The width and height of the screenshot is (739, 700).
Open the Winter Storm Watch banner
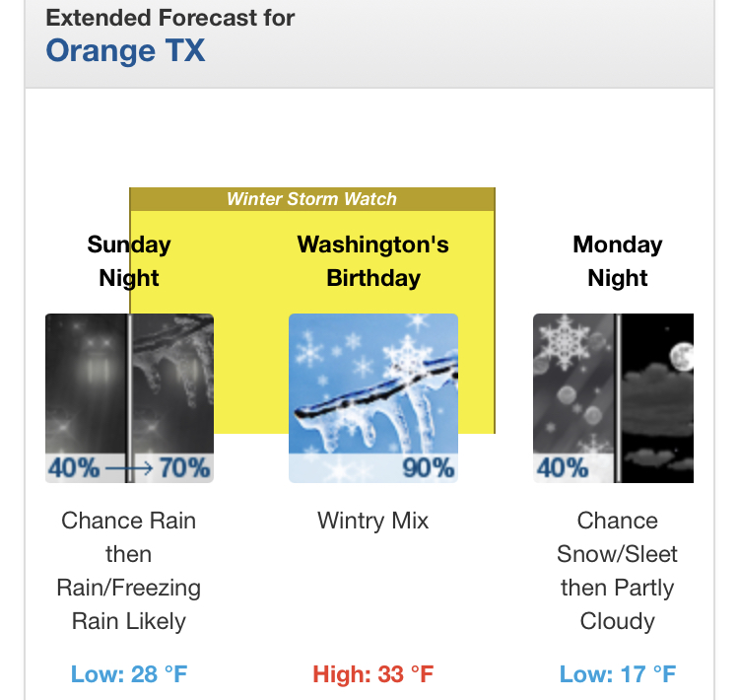tap(311, 198)
